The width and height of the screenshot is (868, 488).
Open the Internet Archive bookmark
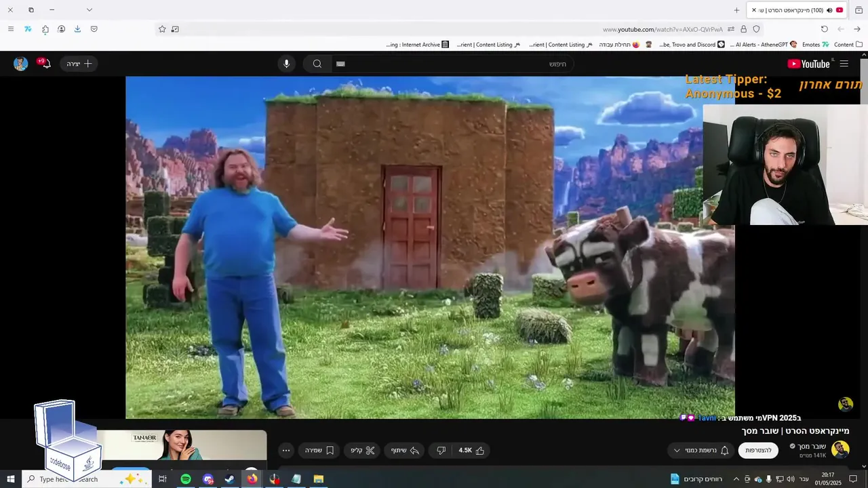point(418,45)
